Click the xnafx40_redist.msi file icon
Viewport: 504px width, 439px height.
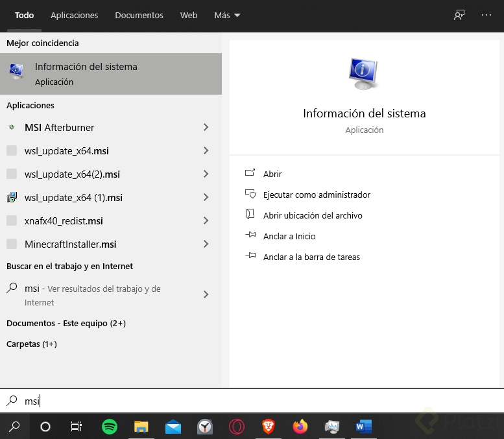coord(12,220)
